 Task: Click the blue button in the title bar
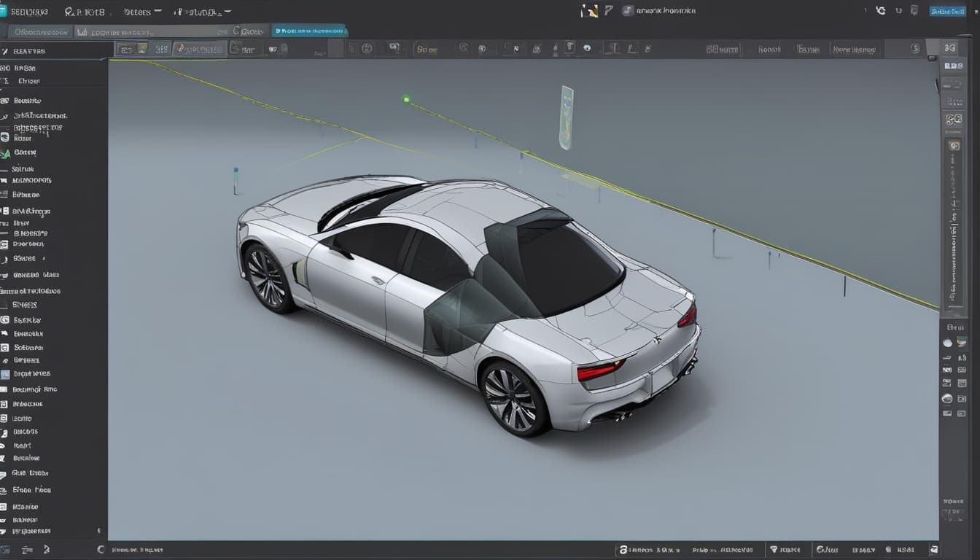947,11
